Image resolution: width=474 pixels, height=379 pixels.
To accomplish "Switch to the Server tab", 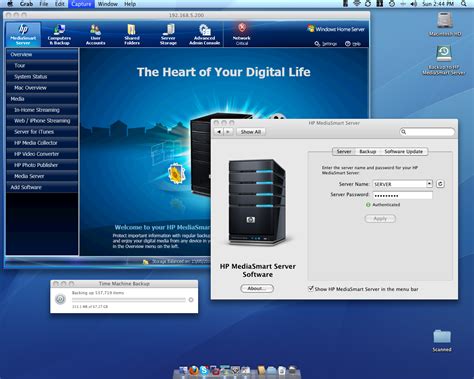I will pos(344,151).
